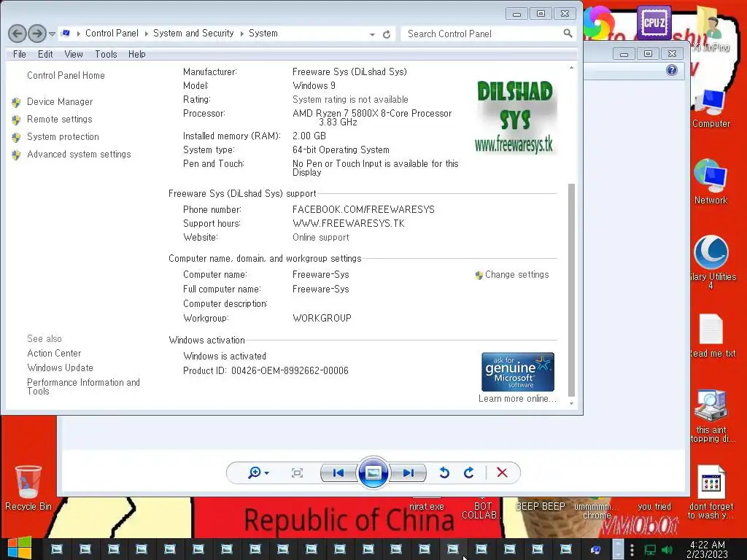The width and height of the screenshot is (747, 560).
Task: Open the File menu
Action: click(x=20, y=54)
